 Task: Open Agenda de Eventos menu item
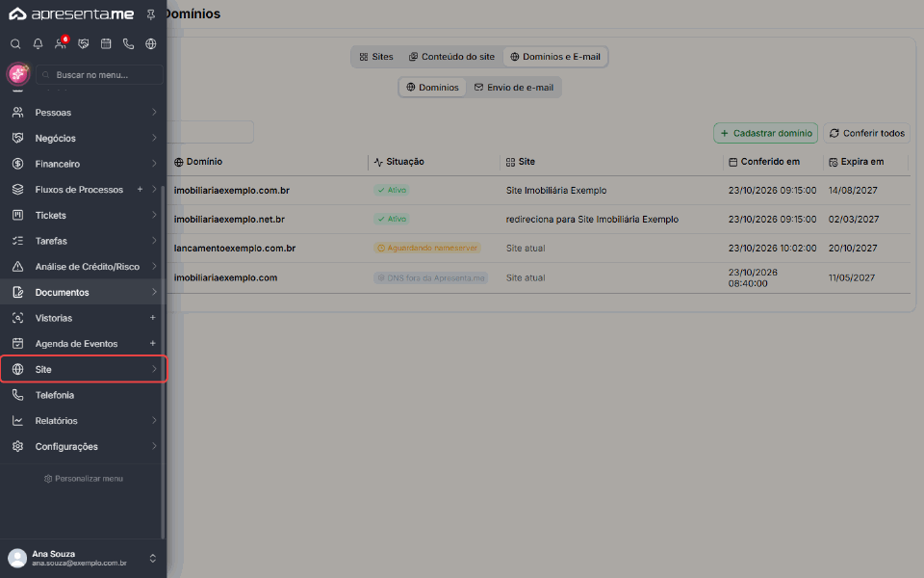tap(83, 343)
